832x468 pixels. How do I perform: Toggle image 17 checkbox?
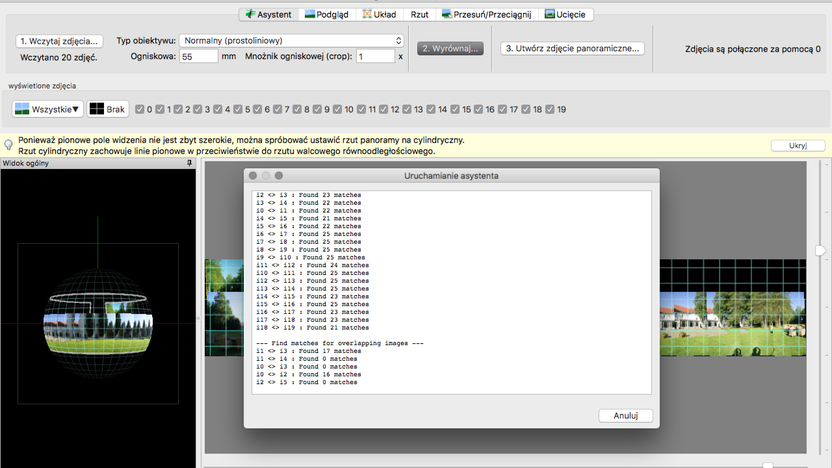[502, 109]
